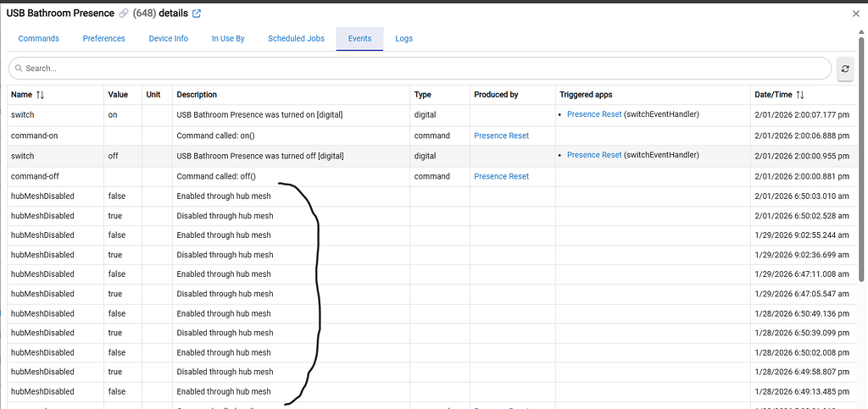Open Presence Reset triggered app for switch on
The width and height of the screenshot is (868, 409).
[x=594, y=113]
